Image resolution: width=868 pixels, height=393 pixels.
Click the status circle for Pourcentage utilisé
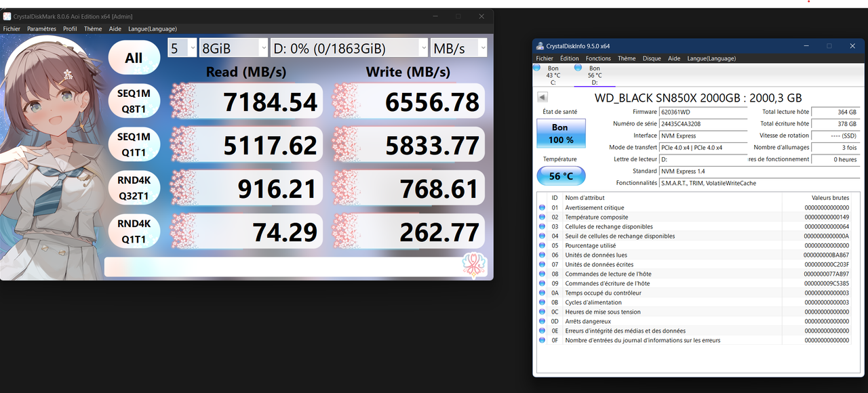point(542,245)
